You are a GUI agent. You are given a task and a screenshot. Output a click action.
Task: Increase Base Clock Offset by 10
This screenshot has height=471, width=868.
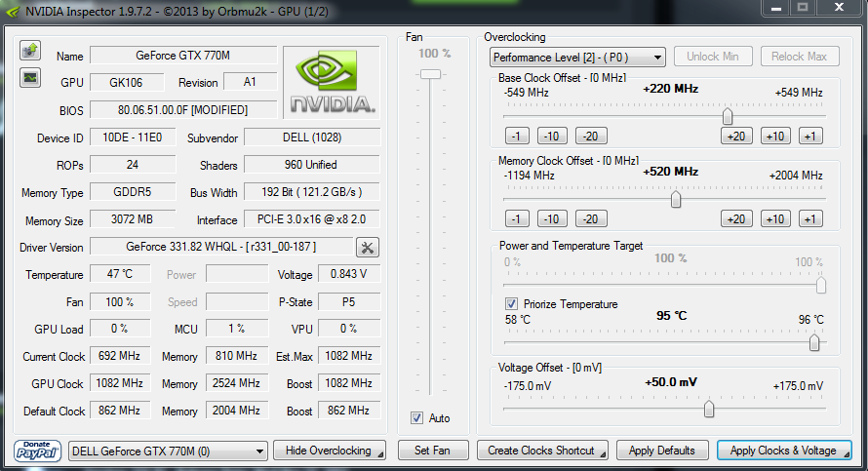click(x=775, y=137)
